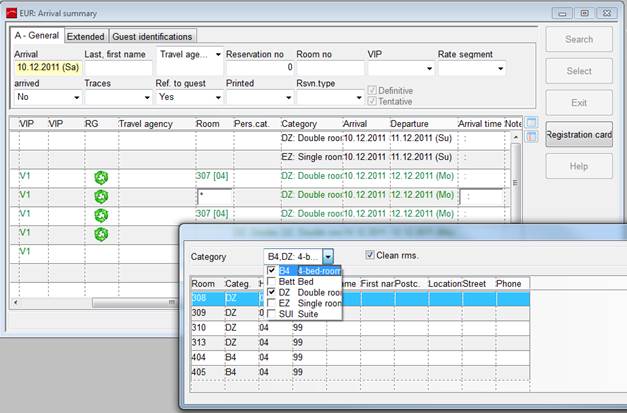Select room 405 row
The width and height of the screenshot is (627, 413).
pos(360,372)
